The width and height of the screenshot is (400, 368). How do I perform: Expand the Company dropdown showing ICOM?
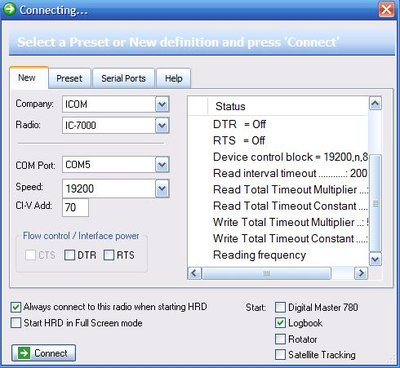pyautogui.click(x=162, y=104)
